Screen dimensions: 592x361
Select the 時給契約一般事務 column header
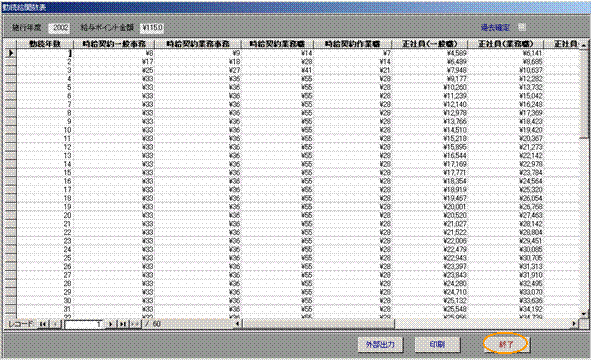point(113,44)
